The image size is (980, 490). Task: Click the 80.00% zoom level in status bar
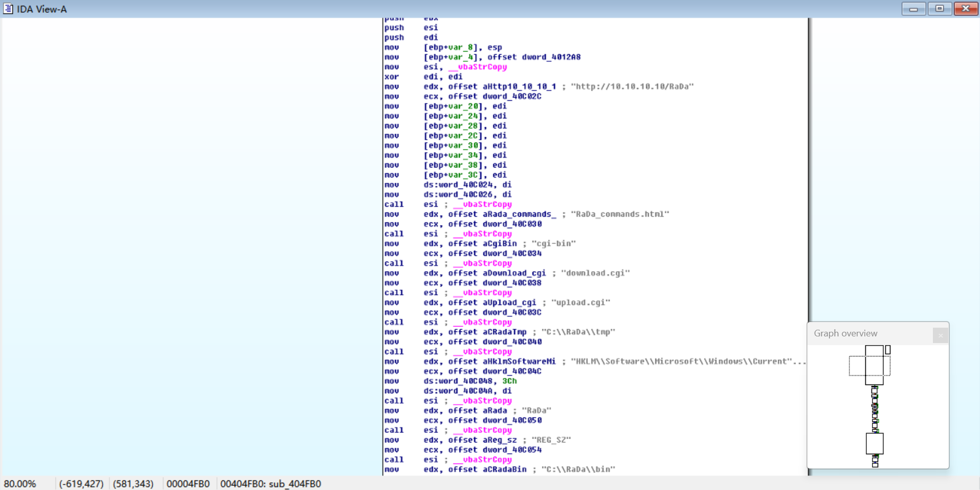20,484
